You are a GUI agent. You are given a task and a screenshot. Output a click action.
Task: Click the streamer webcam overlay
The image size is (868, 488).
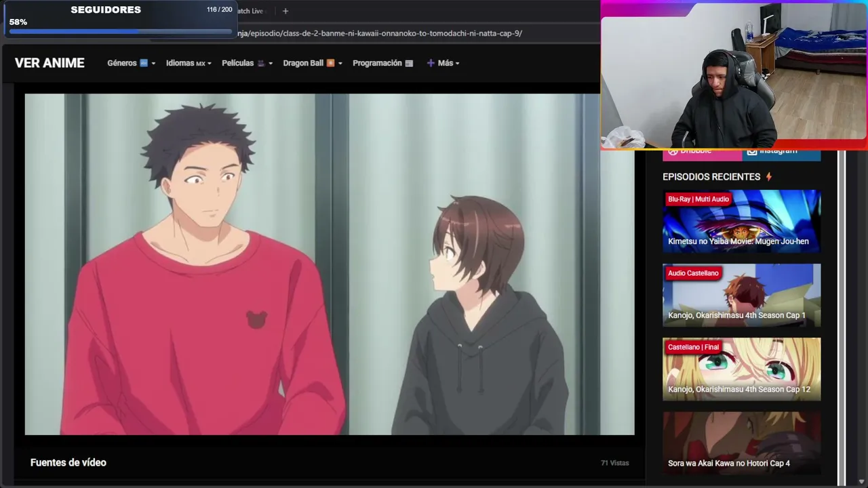pos(734,75)
